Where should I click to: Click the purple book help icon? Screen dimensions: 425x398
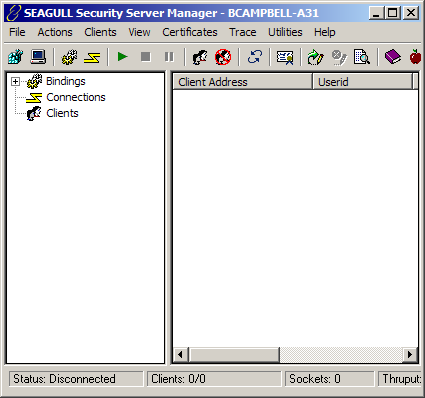point(393,57)
